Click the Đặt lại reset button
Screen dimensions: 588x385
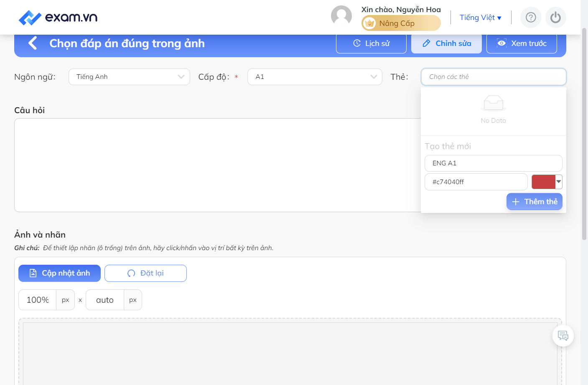coord(145,273)
